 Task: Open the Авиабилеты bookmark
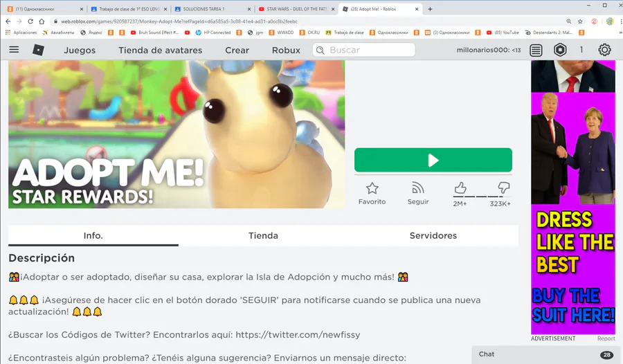tap(58, 33)
